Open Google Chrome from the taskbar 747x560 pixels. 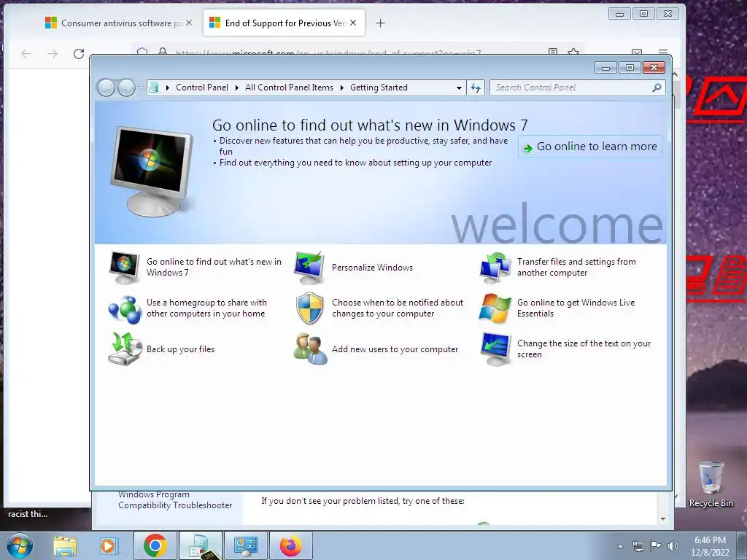click(x=155, y=545)
